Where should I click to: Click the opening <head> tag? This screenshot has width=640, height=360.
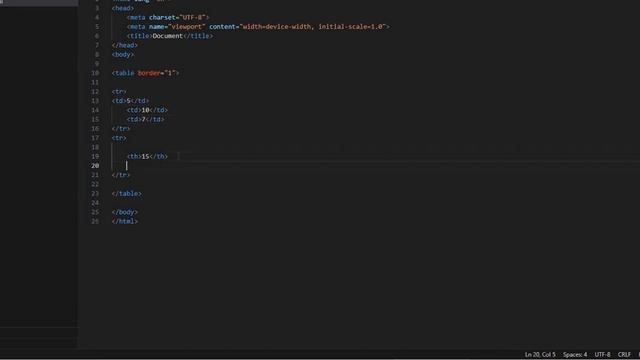point(123,8)
